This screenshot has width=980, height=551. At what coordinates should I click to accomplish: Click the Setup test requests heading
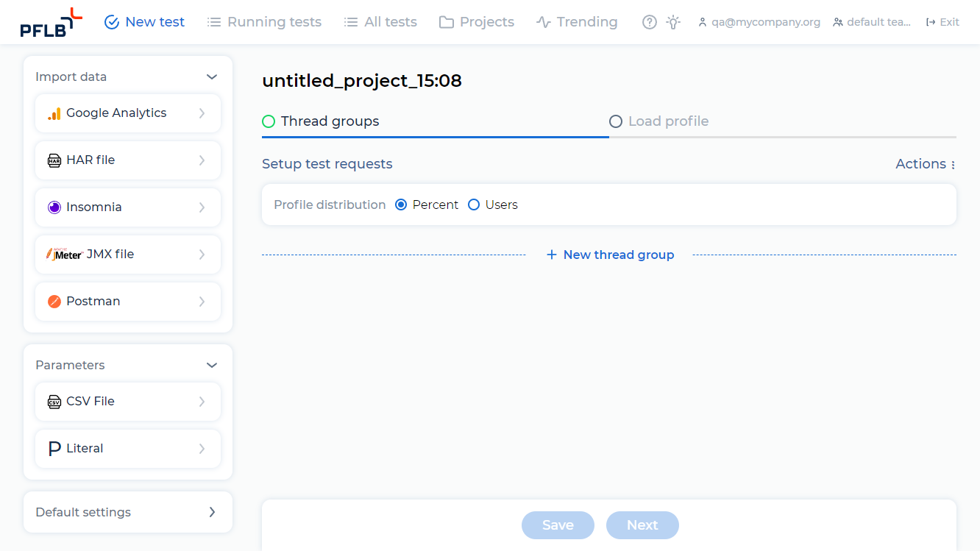(x=327, y=164)
